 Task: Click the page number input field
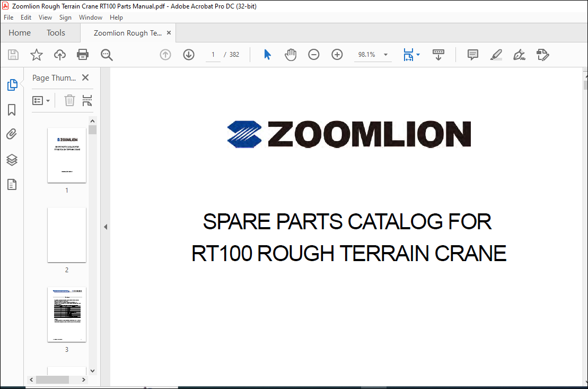pyautogui.click(x=213, y=55)
